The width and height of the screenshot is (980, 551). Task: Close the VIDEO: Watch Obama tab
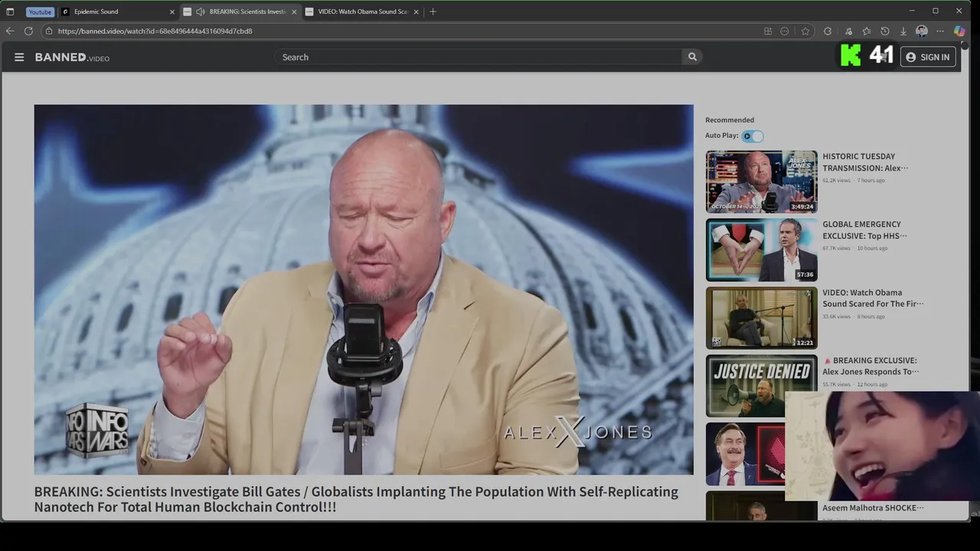(416, 11)
